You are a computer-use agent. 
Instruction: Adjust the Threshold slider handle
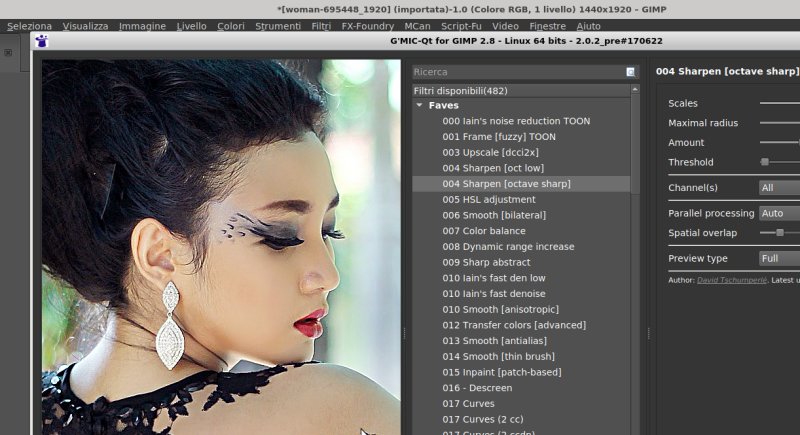764,162
